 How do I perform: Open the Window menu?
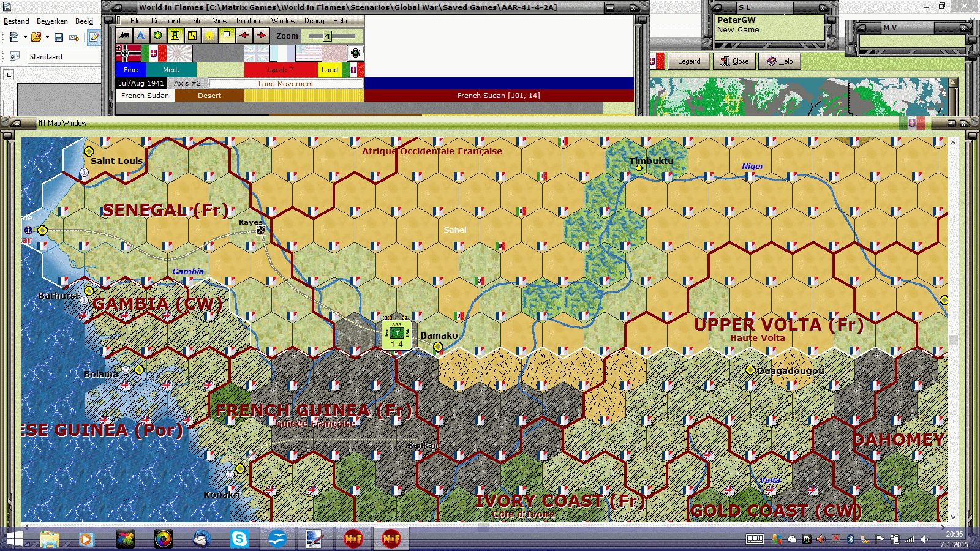[284, 21]
